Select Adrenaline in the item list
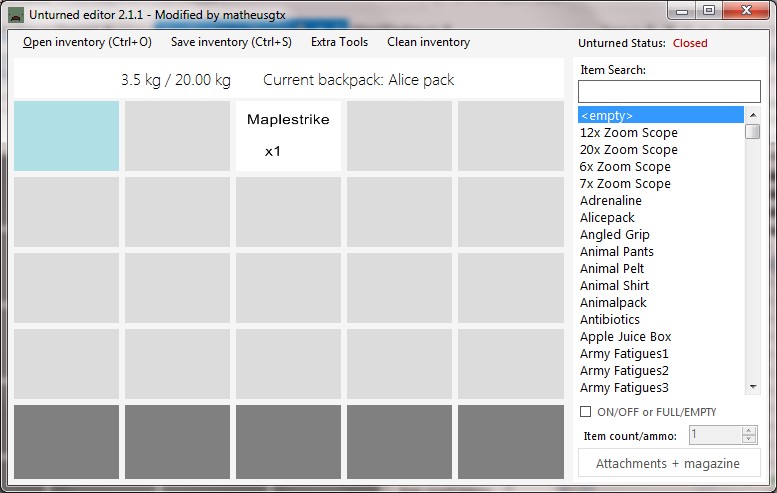This screenshot has height=493, width=777. pos(610,200)
